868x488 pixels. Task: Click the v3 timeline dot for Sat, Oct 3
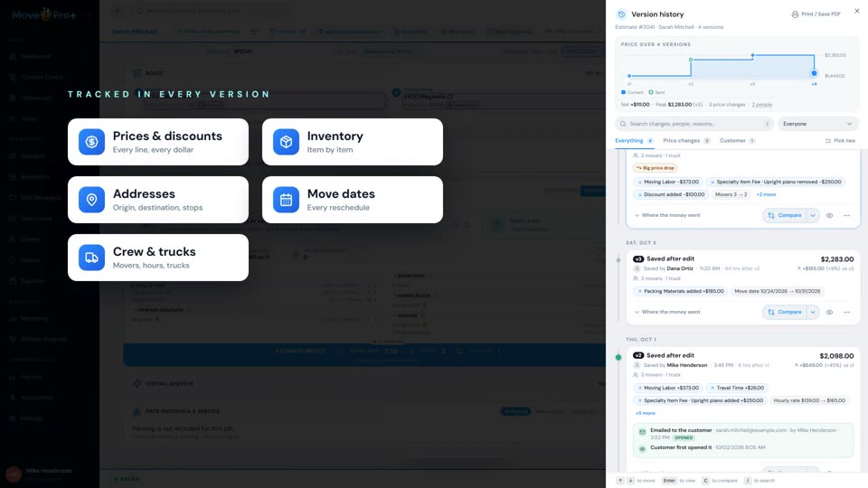coord(618,259)
